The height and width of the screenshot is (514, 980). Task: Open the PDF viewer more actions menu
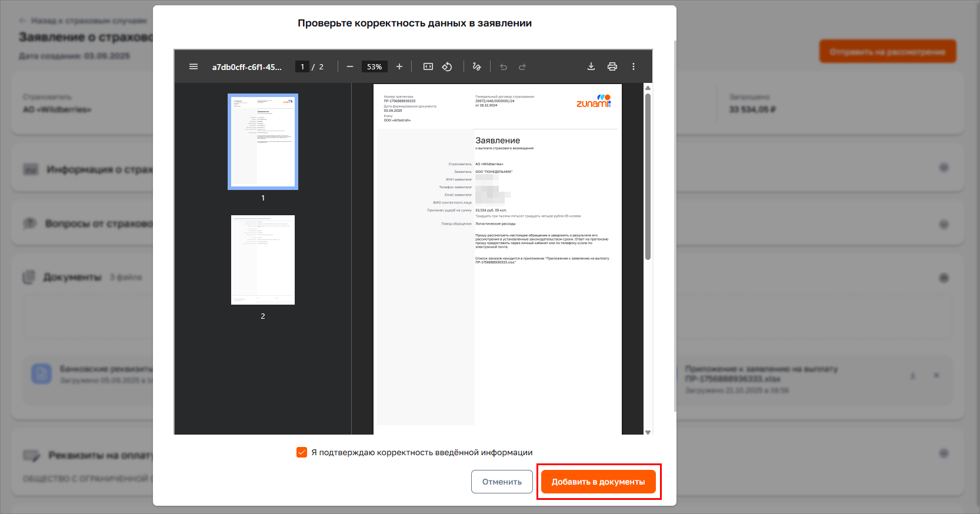(634, 66)
